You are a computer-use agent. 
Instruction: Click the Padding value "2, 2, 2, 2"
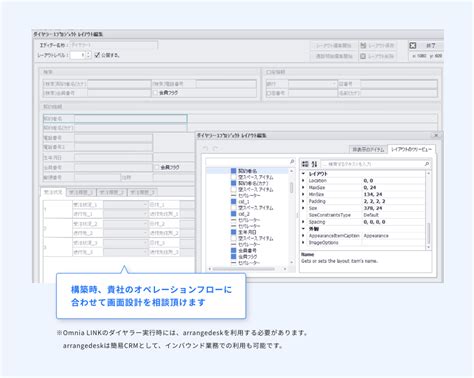[374, 201]
